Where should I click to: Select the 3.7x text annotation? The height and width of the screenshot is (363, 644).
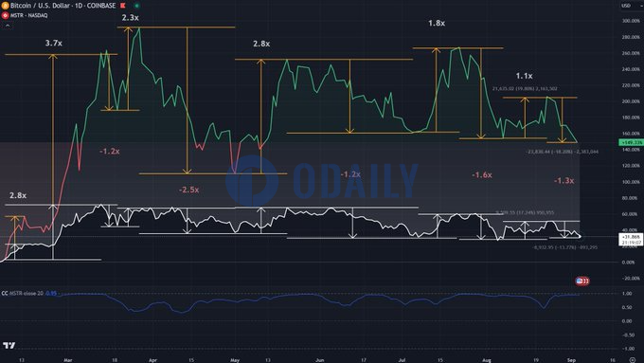53,43
